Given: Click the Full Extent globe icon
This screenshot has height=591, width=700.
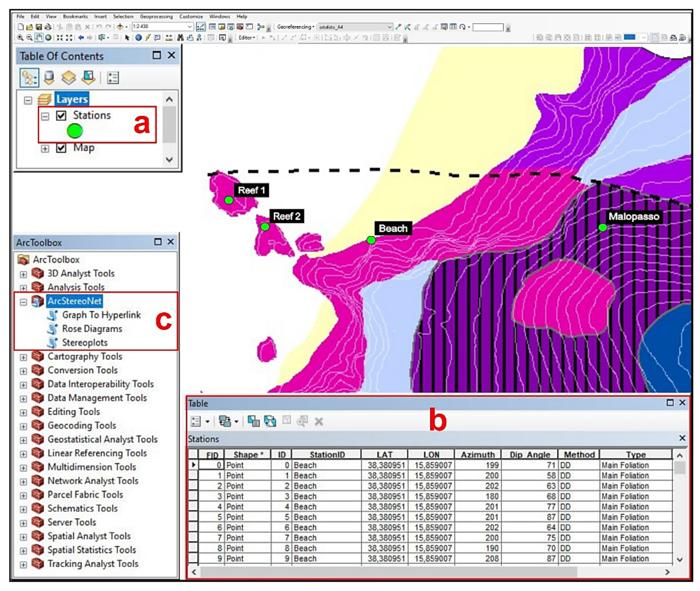Looking at the screenshot, I should click(x=49, y=38).
